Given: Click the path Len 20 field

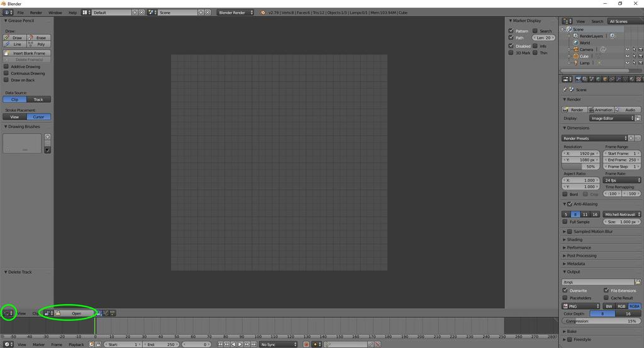Looking at the screenshot, I should (543, 37).
